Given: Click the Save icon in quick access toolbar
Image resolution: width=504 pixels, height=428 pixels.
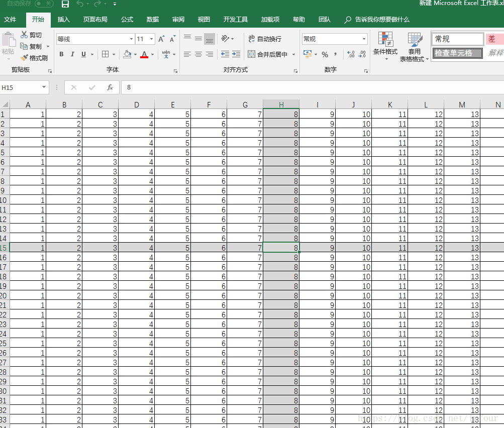Looking at the screenshot, I should pyautogui.click(x=65, y=4).
